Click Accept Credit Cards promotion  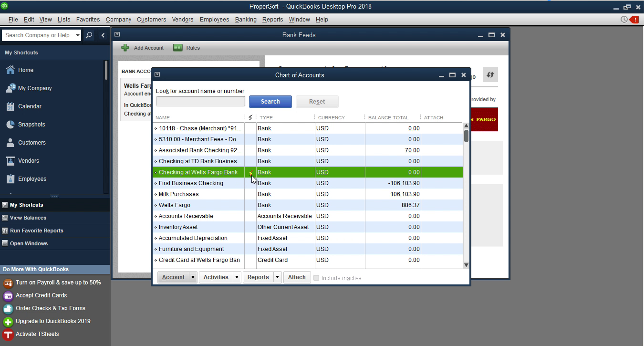[x=35, y=295]
